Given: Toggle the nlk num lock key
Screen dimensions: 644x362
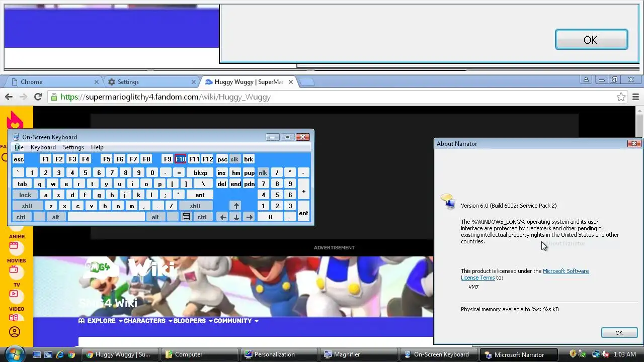Looking at the screenshot, I should 263,172.
